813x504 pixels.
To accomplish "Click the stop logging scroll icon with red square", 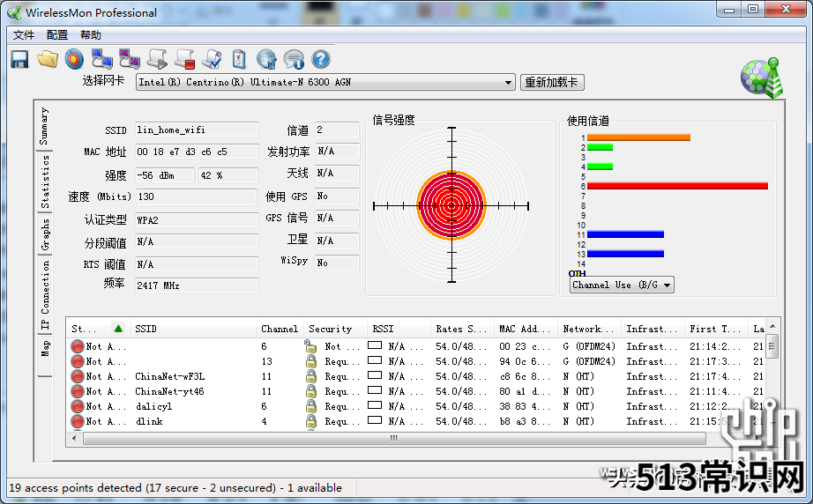I will click(184, 60).
